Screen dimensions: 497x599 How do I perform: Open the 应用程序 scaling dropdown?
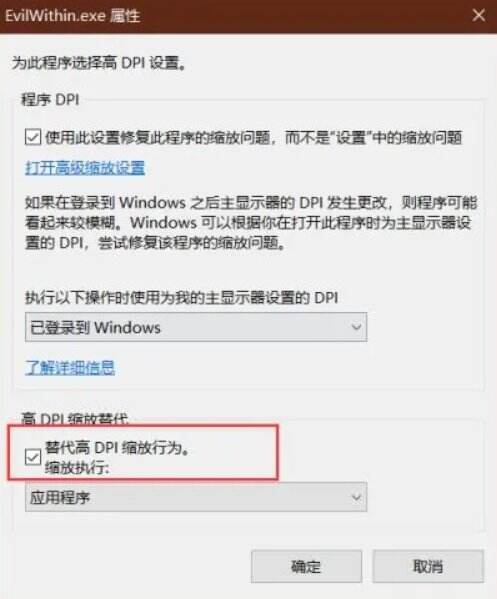[196, 497]
